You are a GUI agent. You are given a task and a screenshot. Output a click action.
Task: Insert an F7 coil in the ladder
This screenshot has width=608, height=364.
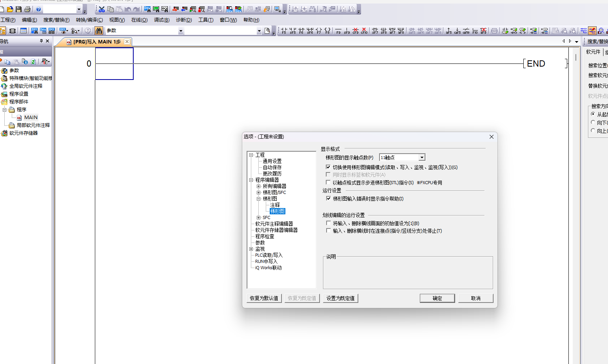(319, 31)
